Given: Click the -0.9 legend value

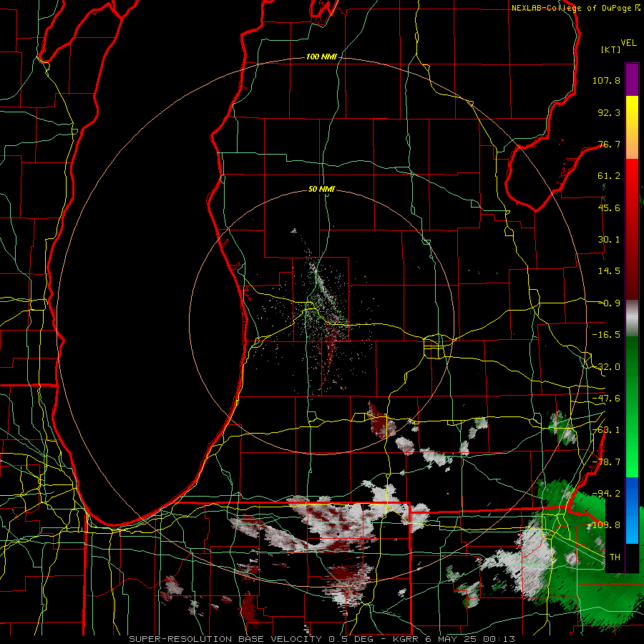Looking at the screenshot, I should (610, 303).
